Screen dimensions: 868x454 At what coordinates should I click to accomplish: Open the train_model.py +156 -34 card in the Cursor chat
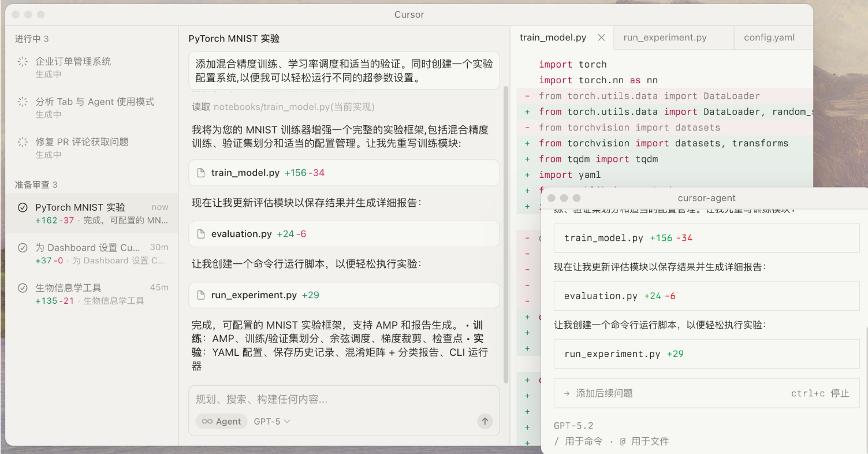[344, 173]
